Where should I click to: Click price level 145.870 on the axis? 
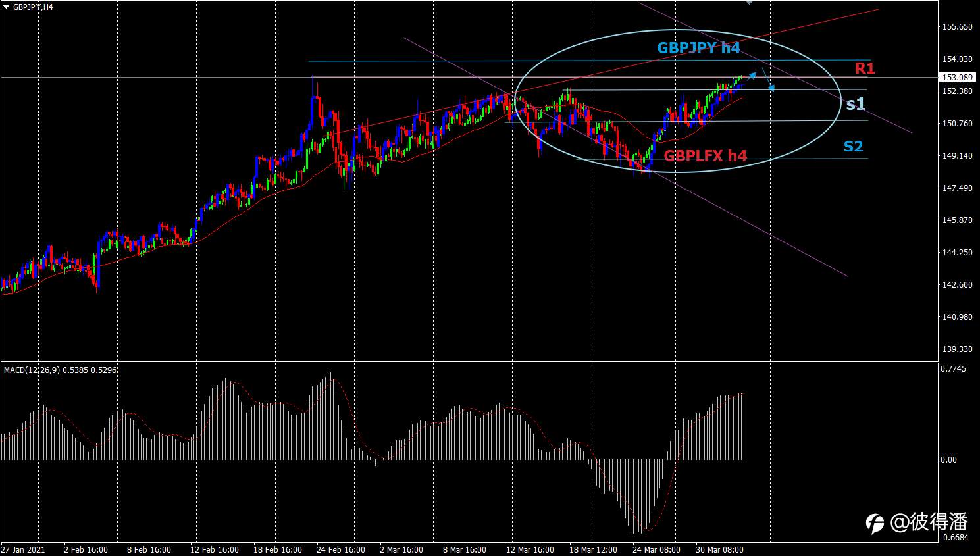958,220
